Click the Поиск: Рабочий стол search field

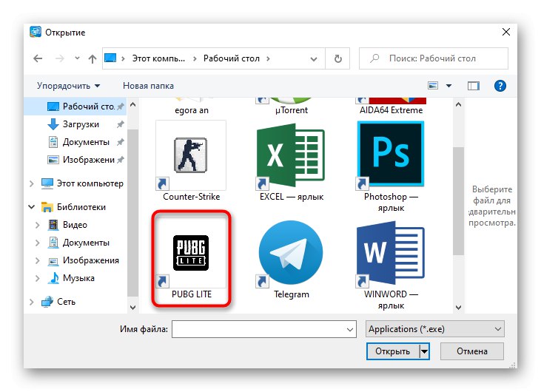point(434,58)
